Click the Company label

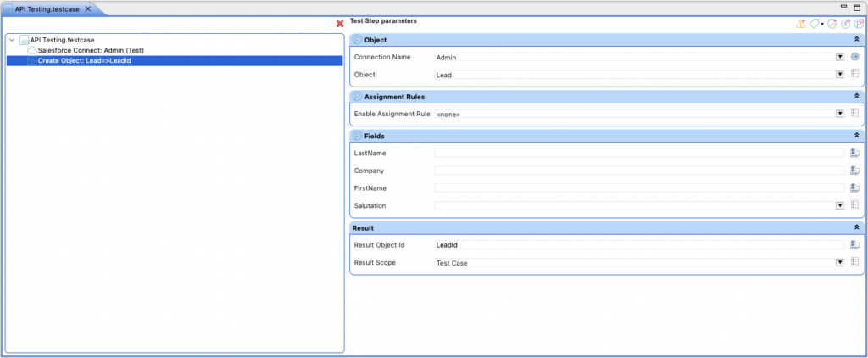369,171
